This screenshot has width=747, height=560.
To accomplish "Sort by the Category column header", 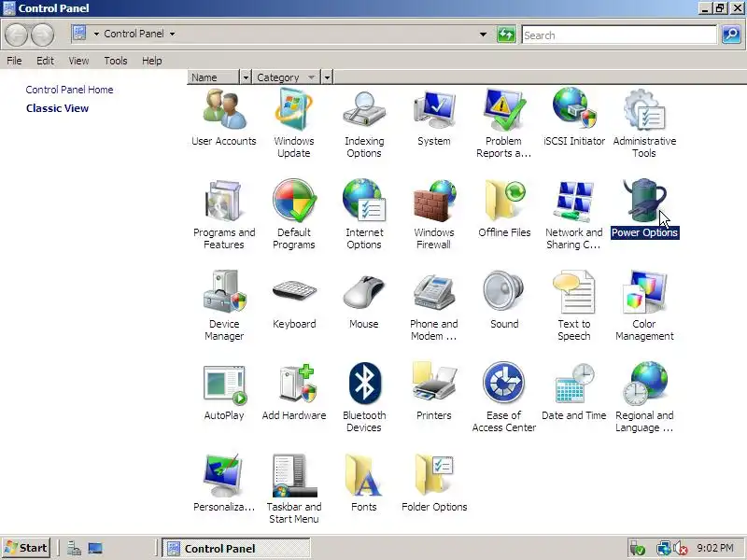I will point(287,77).
